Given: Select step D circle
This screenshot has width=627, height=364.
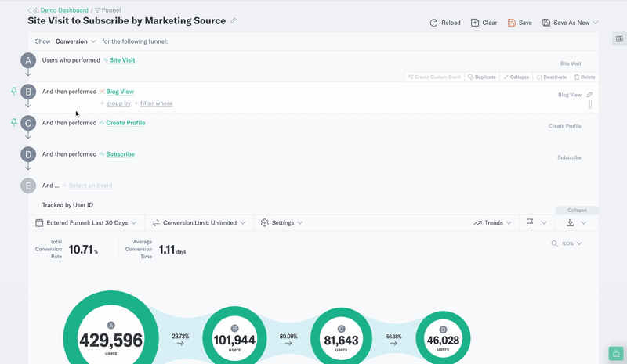Looking at the screenshot, I should point(28,154).
